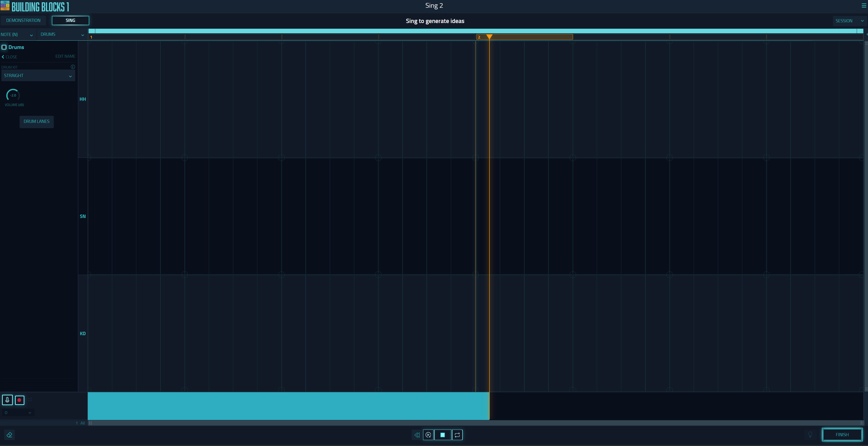The height and width of the screenshot is (446, 868).
Task: Open the STRAIGHT drum kit dropdown
Action: pyautogui.click(x=38, y=75)
